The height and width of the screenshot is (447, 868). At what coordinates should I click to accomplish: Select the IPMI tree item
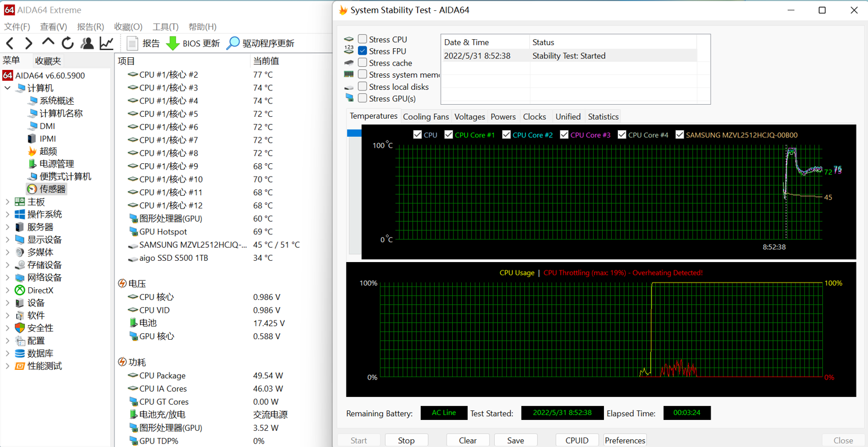coord(42,139)
